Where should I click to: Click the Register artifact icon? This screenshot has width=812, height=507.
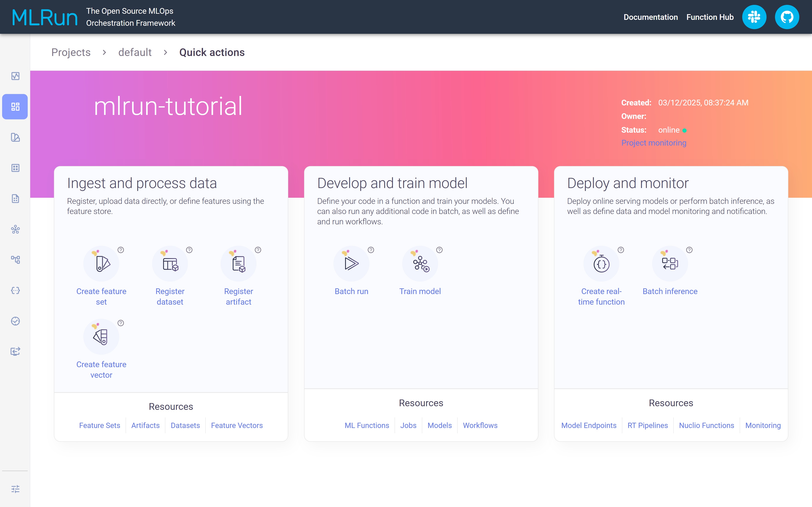(239, 264)
